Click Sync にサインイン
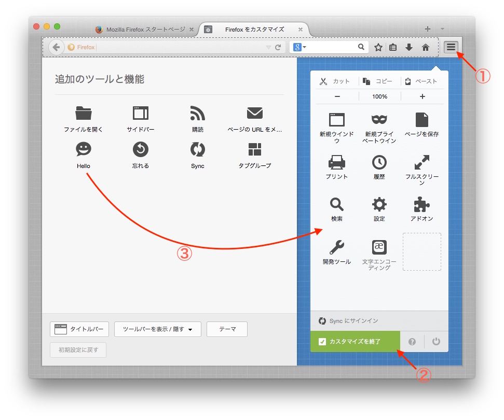The height and width of the screenshot is (420, 504). (x=379, y=321)
